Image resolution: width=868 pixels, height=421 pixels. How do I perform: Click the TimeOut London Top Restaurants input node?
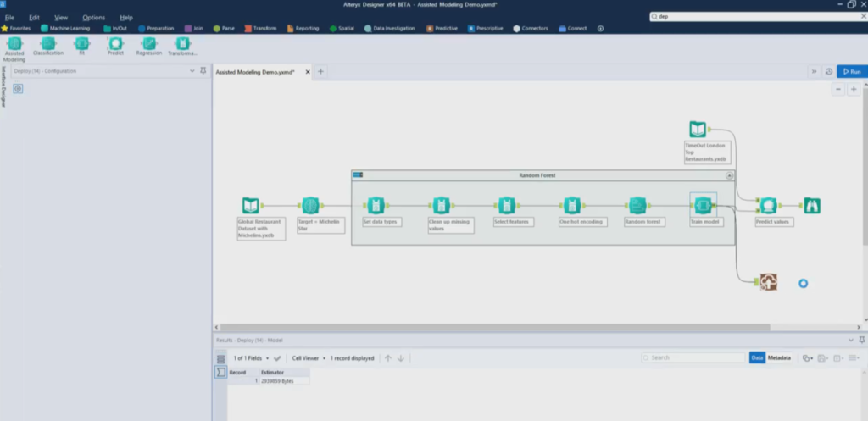pos(698,130)
